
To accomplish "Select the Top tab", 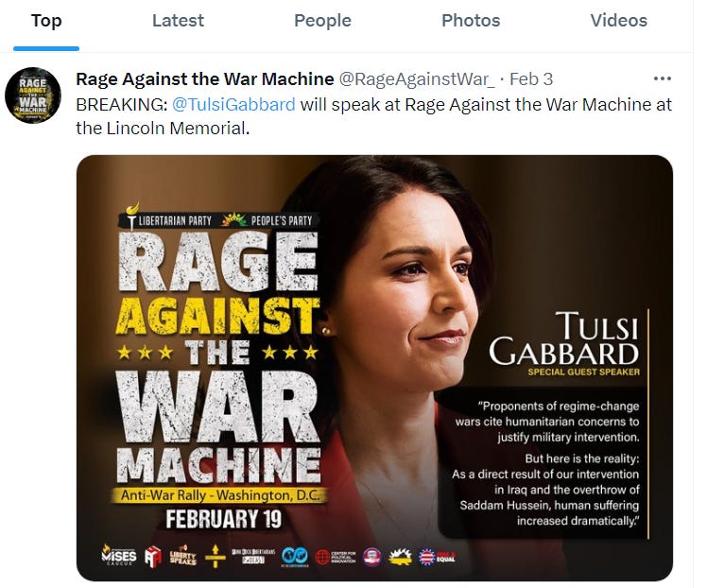I will pos(46,21).
